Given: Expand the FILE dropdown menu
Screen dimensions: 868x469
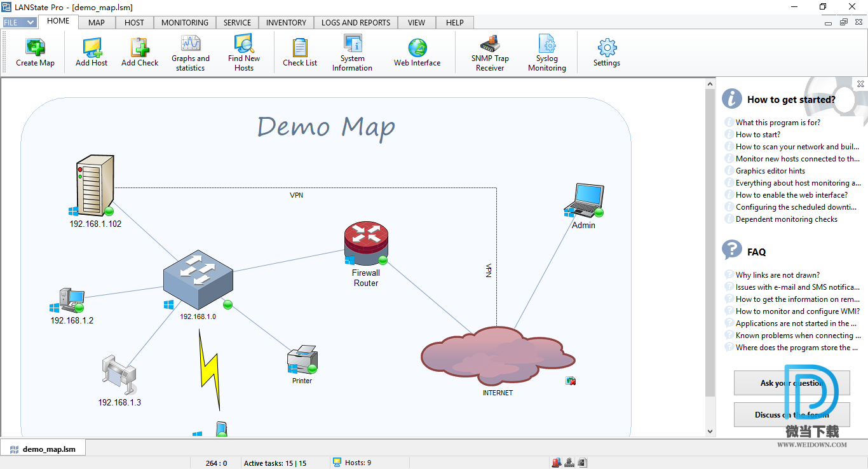Looking at the screenshot, I should click(x=20, y=22).
